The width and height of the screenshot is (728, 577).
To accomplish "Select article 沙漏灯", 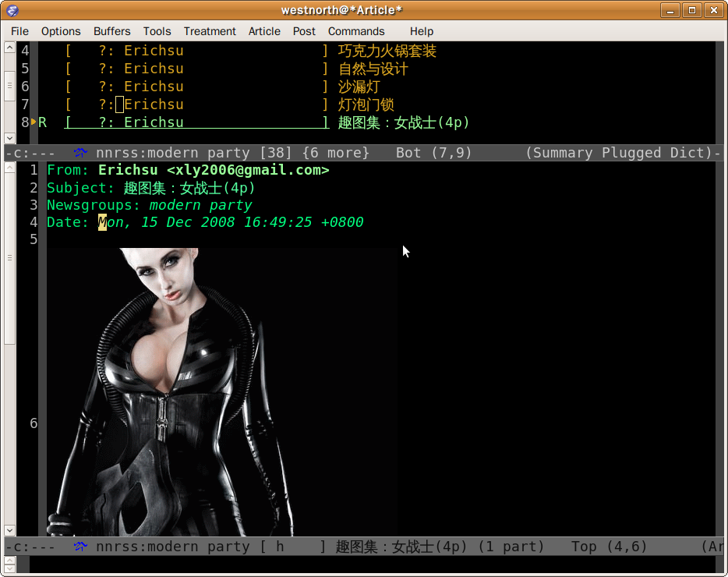I will point(359,87).
